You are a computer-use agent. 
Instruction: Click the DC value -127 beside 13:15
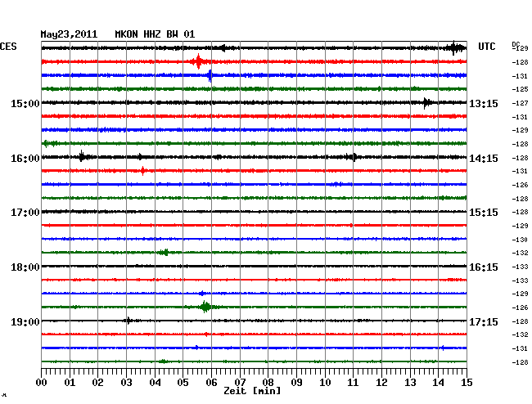tap(520, 103)
